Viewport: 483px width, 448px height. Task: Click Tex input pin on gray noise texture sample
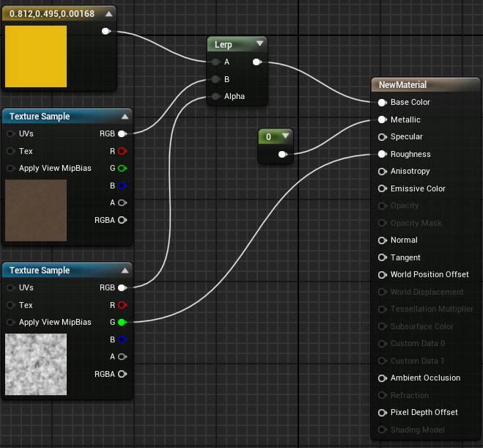(x=11, y=305)
